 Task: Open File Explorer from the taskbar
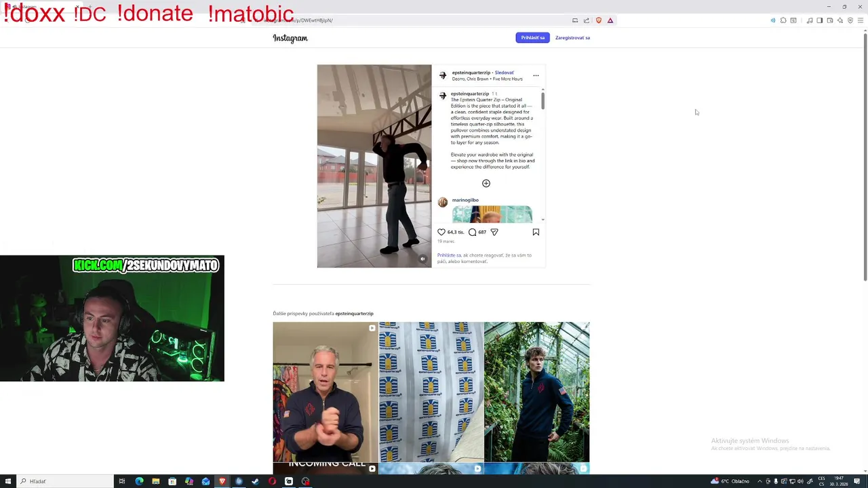click(x=155, y=481)
